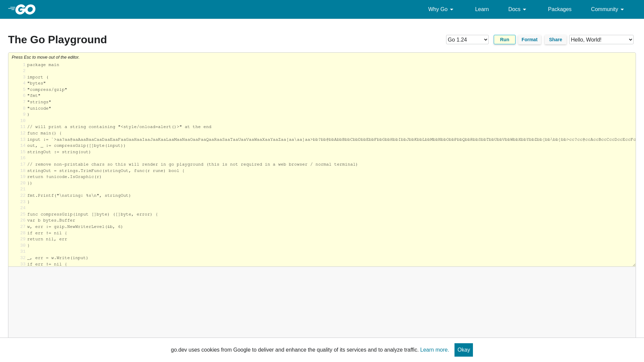This screenshot has width=644, height=362.
Task: Open the Hello, World! examples dropdown
Action: click(x=601, y=40)
